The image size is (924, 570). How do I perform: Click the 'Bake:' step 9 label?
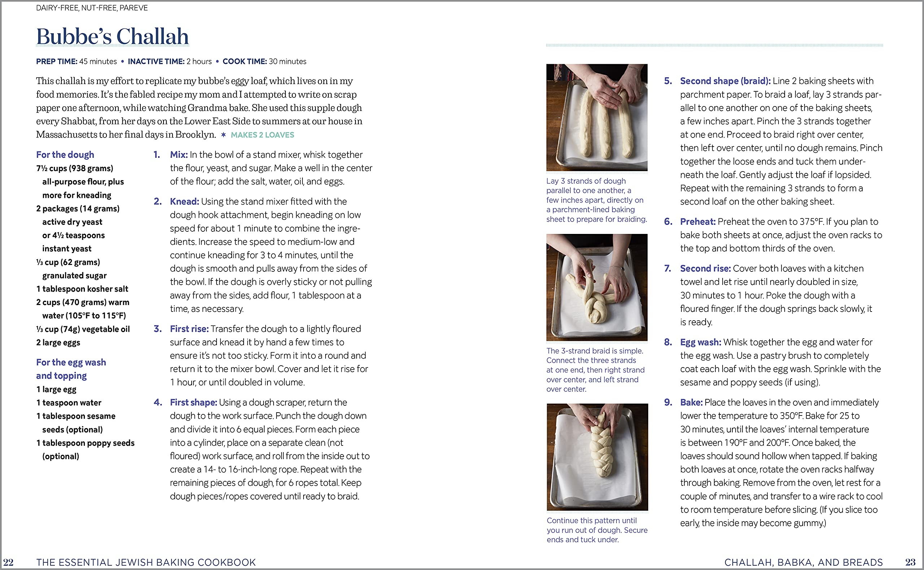(x=691, y=402)
